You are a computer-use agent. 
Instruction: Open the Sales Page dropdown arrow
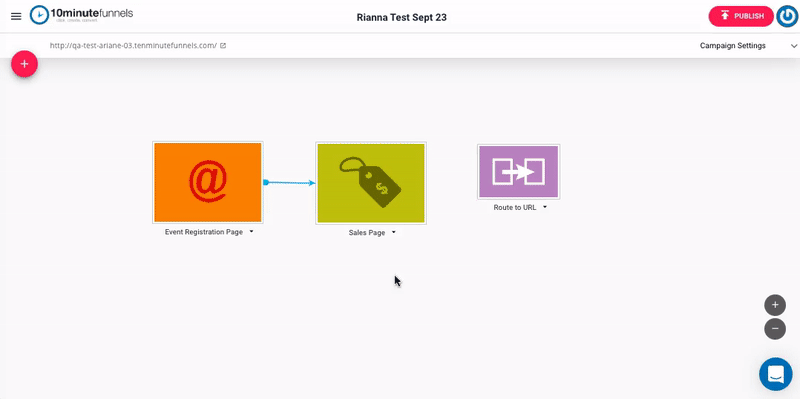coord(393,233)
